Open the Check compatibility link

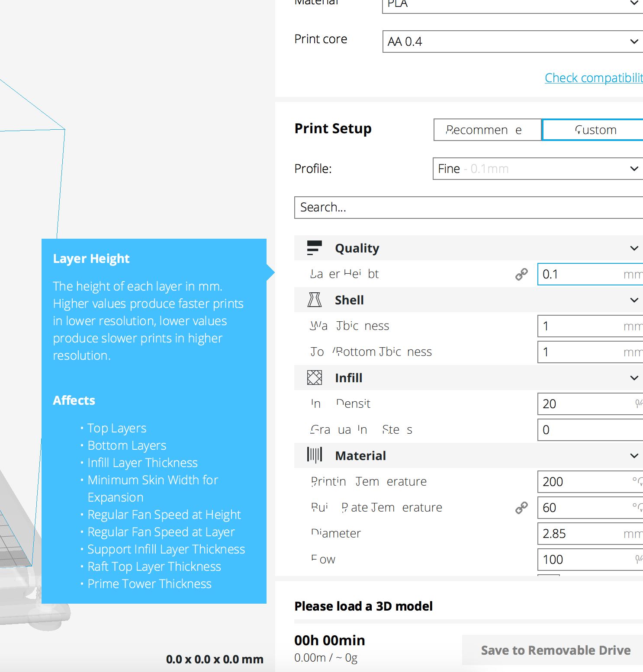point(594,78)
